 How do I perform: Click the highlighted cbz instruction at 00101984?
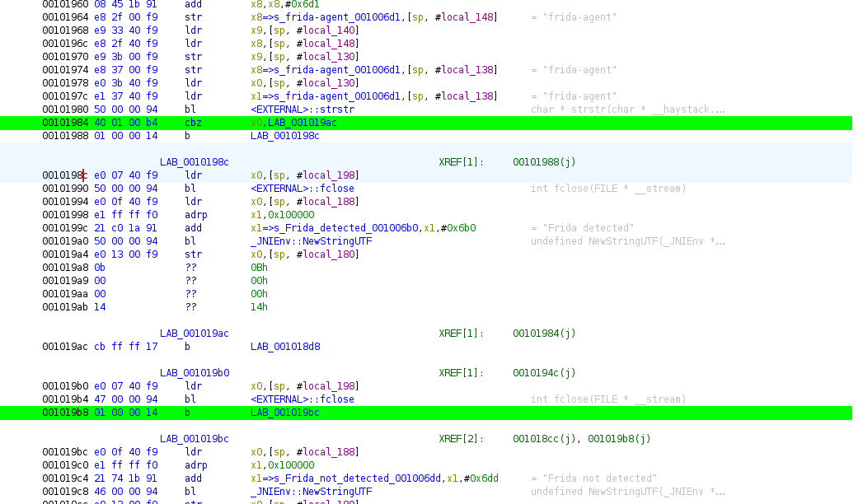(426, 123)
